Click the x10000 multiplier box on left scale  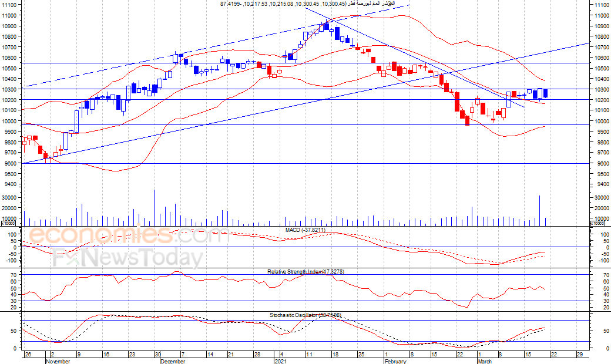[x=8, y=224]
